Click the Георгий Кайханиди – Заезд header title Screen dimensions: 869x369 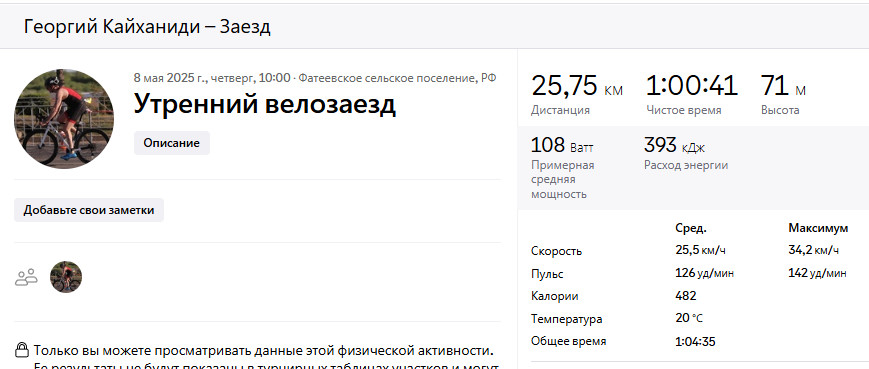tap(147, 27)
